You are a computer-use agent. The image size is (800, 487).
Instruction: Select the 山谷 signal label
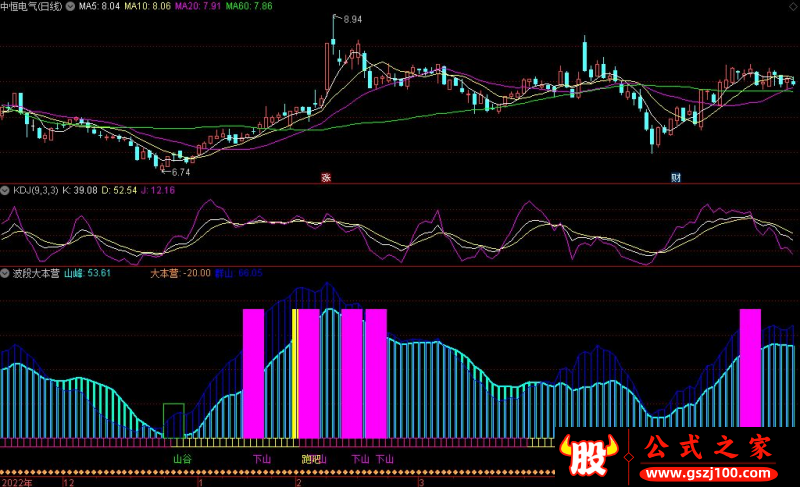pyautogui.click(x=182, y=459)
